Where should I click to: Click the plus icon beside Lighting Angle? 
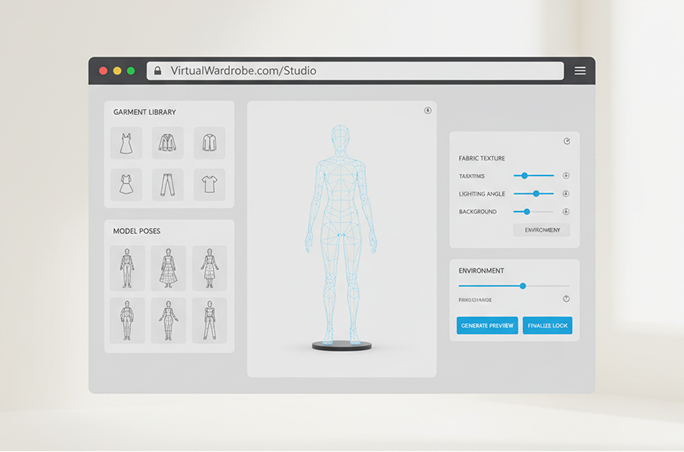(x=566, y=194)
